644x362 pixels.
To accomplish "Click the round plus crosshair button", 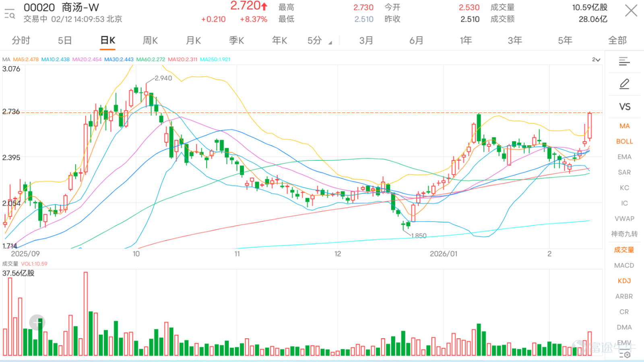I will click(x=37, y=323).
